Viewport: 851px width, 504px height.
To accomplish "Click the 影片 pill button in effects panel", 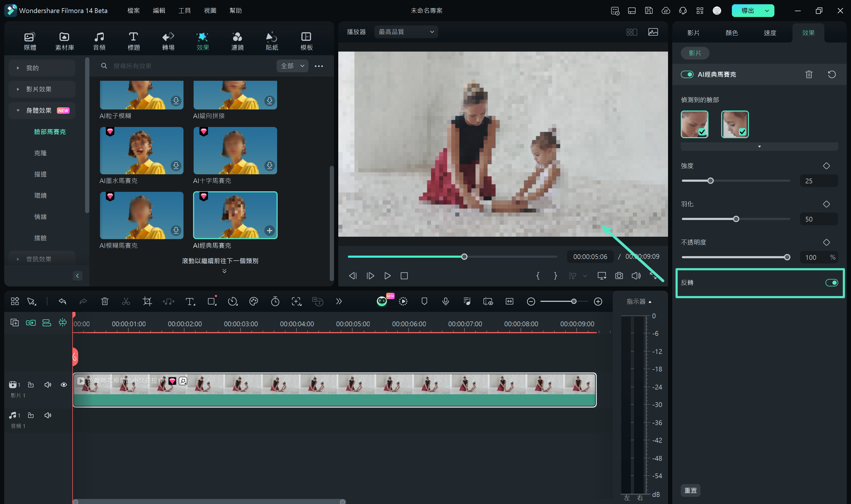I will pyautogui.click(x=694, y=53).
